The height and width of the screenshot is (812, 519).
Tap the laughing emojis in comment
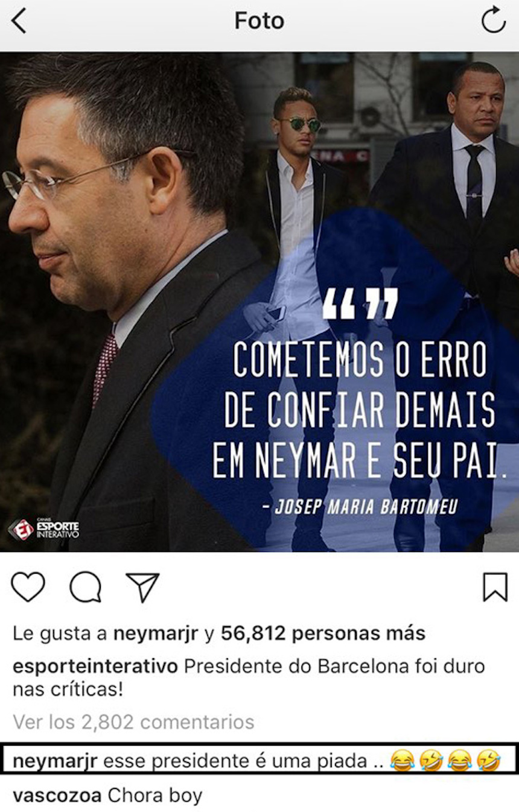[445, 761]
